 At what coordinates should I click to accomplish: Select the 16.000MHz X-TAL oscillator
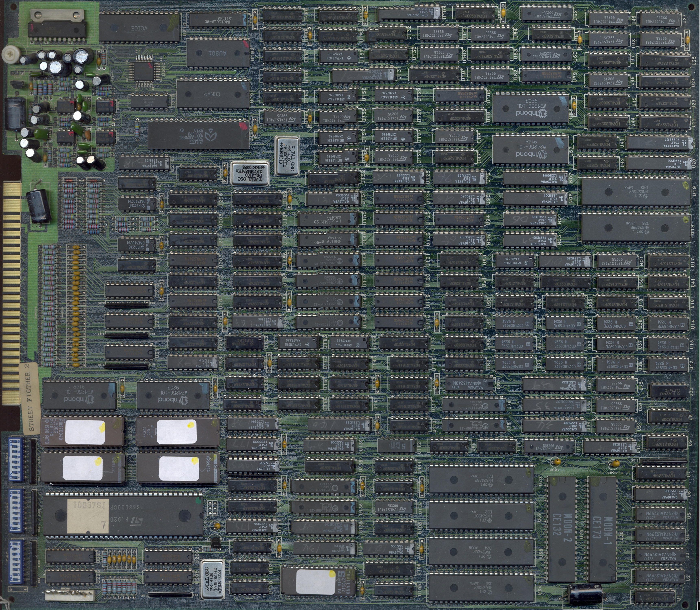point(286,156)
